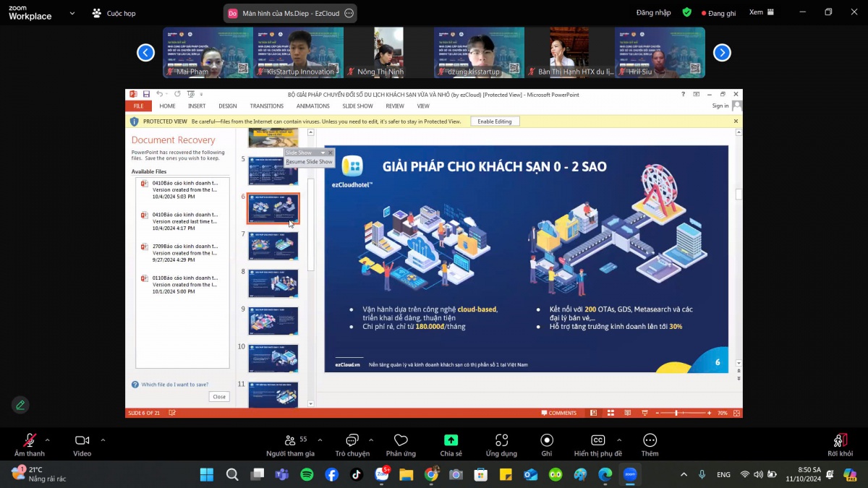Image resolution: width=868 pixels, height=488 pixels.
Task: Select Resume Slide Show menu entry
Action: pyautogui.click(x=309, y=162)
